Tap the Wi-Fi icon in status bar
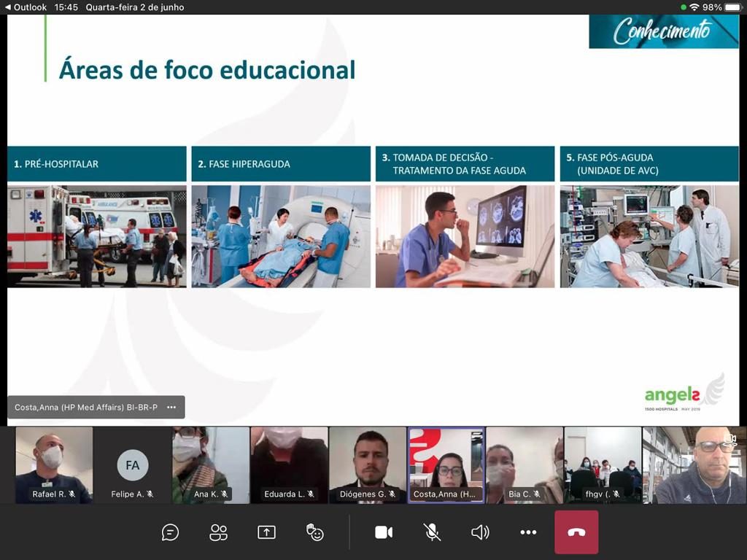This screenshot has width=747, height=560. [694, 7]
